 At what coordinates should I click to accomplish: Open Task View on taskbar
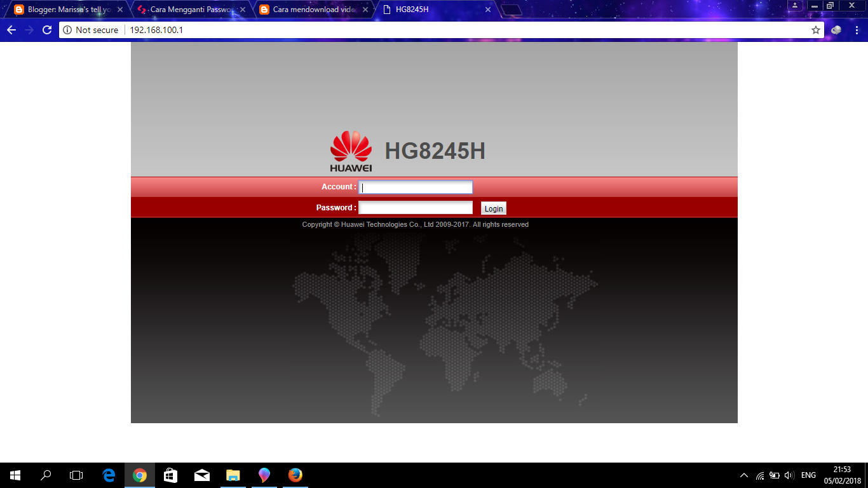pyautogui.click(x=76, y=475)
